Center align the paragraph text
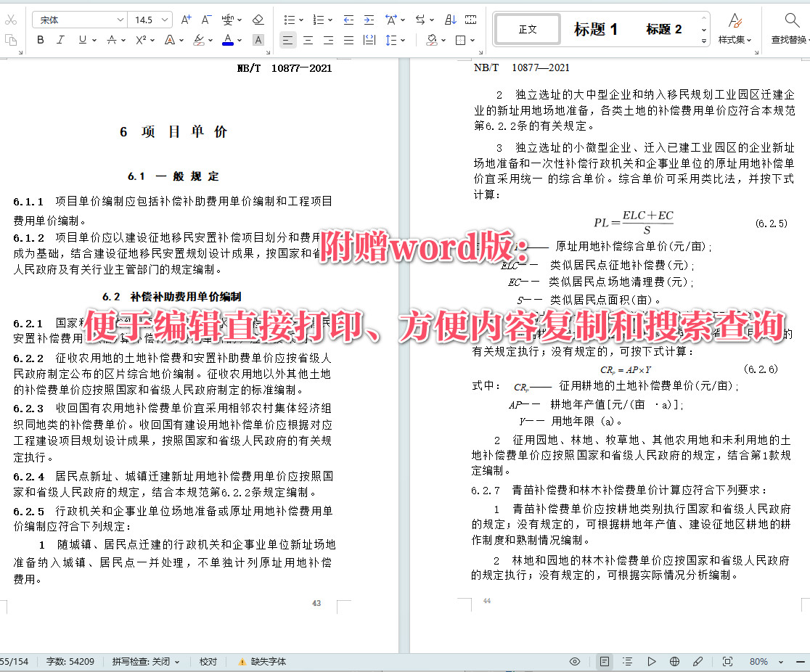This screenshot has width=810, height=672. [308, 40]
